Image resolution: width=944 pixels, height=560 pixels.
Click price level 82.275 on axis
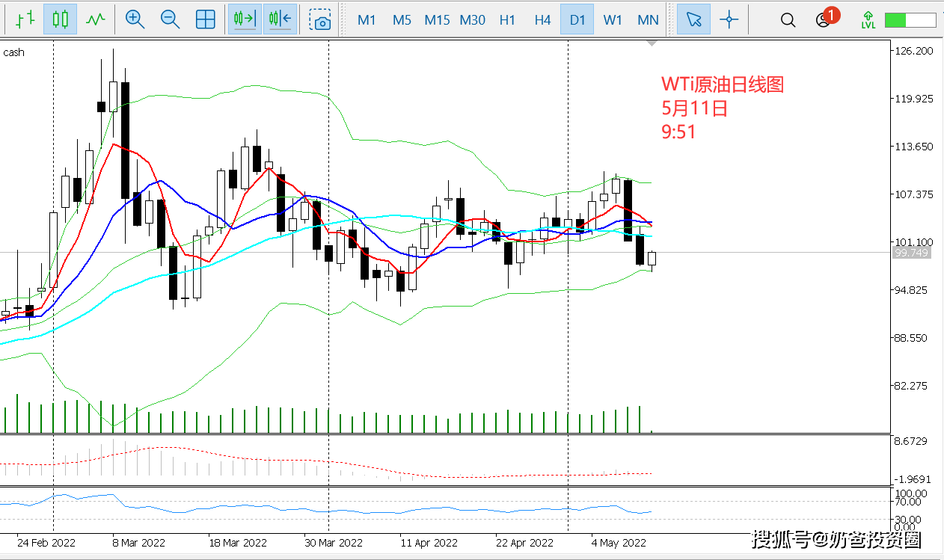[912, 386]
